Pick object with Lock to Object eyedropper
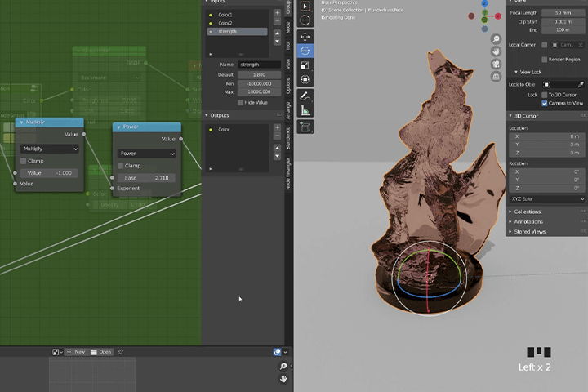588x392 pixels. 581,85
